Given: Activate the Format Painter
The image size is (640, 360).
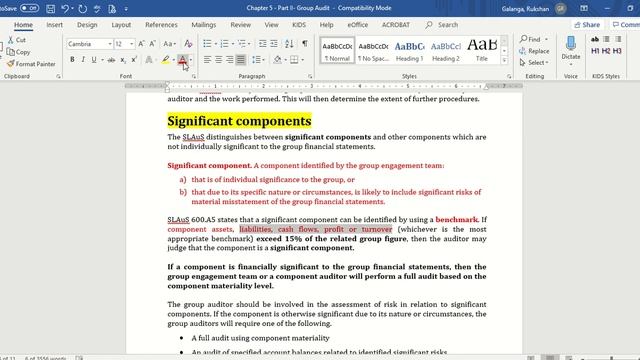Looking at the screenshot, I should coord(31,64).
